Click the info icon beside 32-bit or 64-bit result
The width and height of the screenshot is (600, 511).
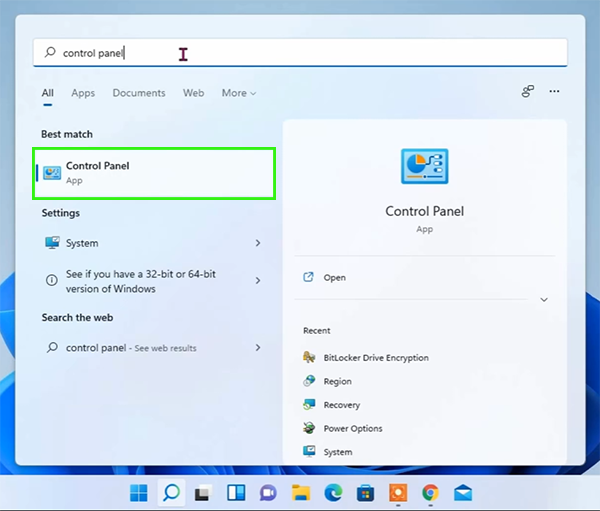(x=52, y=281)
